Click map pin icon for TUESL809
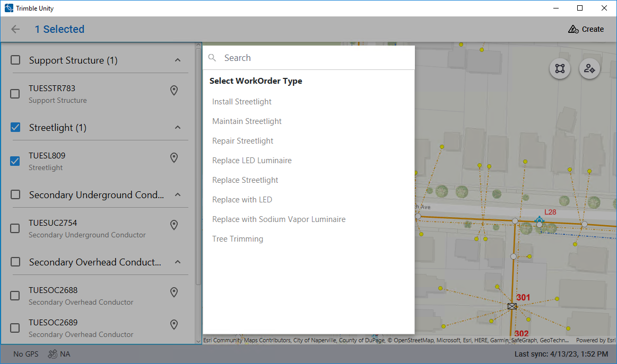 click(x=173, y=158)
